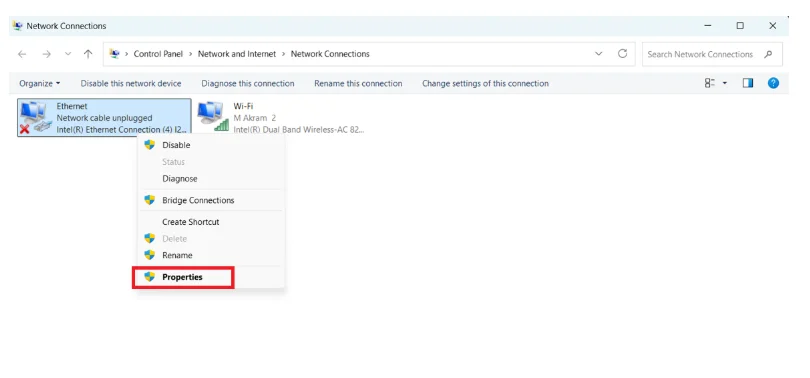Screen dimensions: 810x378
Task: Maximize the Network Connections window
Action: 740,26
